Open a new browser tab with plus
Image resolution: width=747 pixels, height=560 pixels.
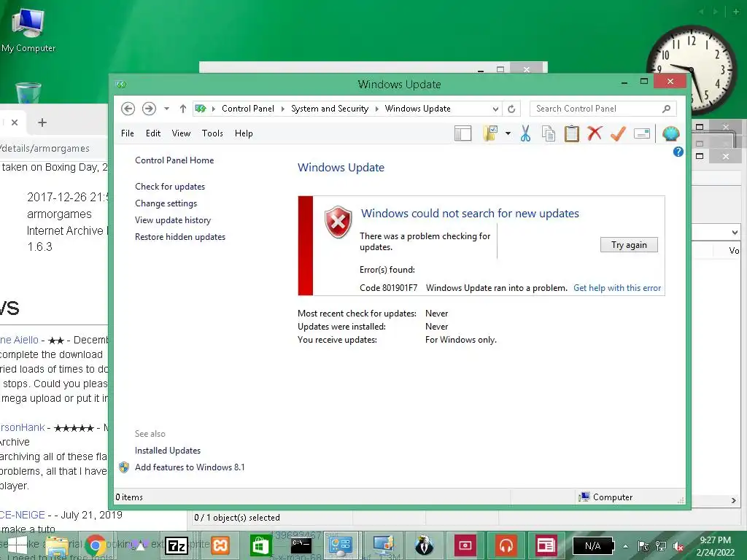tap(42, 122)
